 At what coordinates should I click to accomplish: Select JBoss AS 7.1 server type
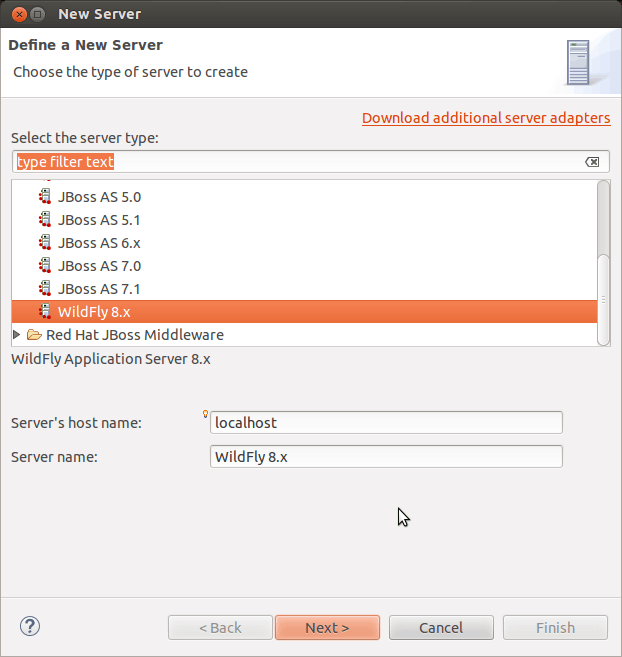304,289
